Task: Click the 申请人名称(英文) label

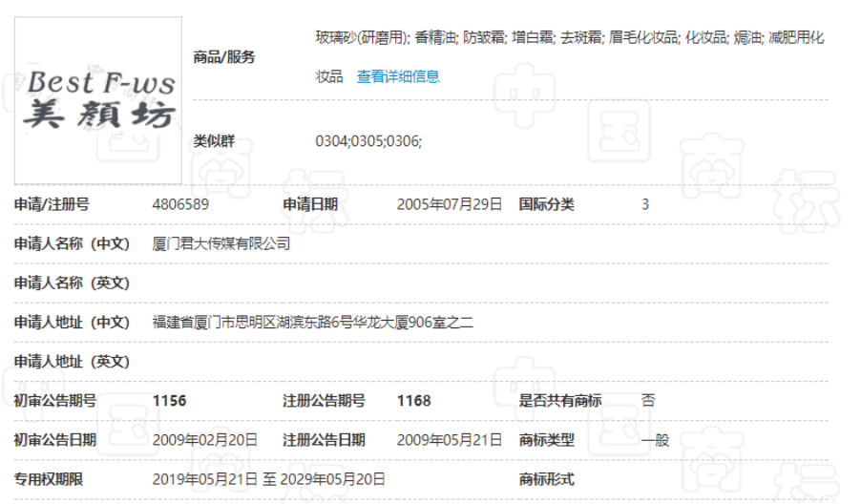Action: 72,283
